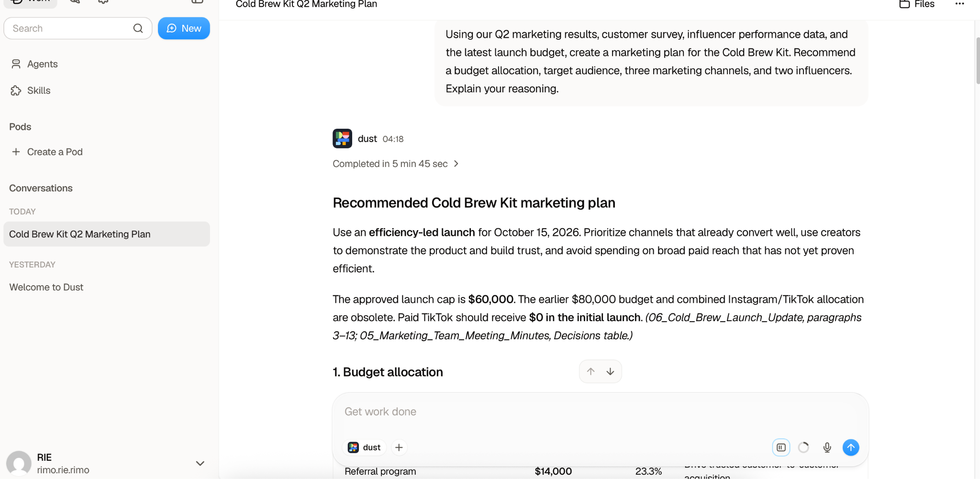This screenshot has height=479, width=980.
Task: Open the three-dots conversation menu
Action: 959,4
